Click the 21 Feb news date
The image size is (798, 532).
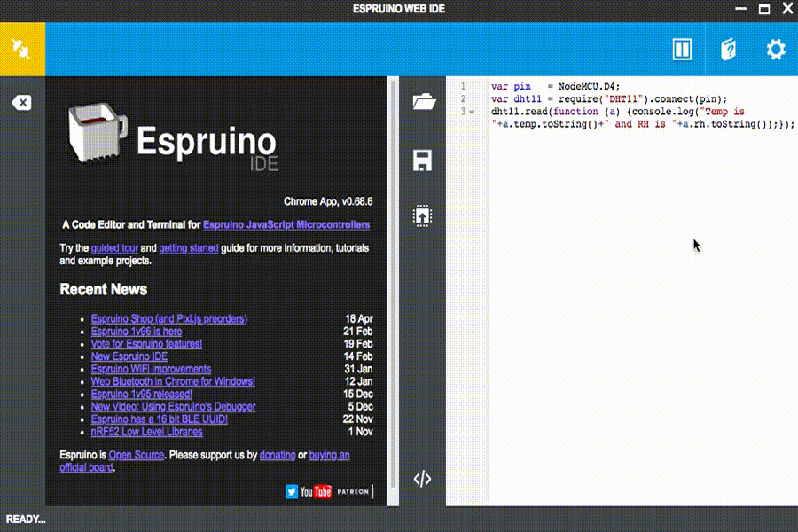point(358,332)
